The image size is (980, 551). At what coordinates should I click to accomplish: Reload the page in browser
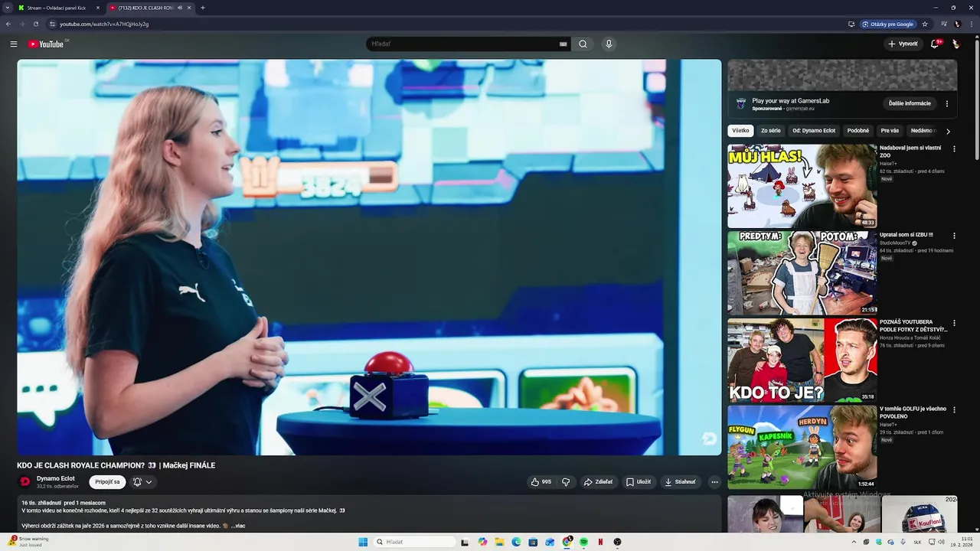35,24
